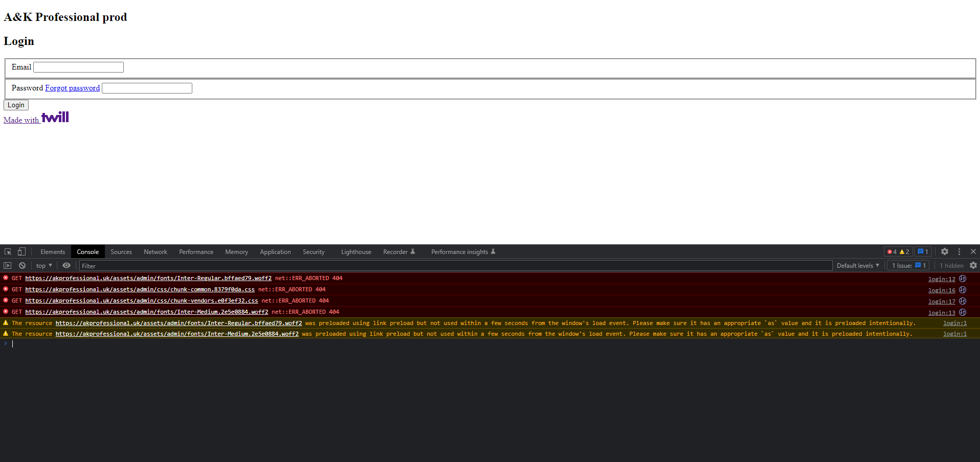Switch to the Memory tab
This screenshot has height=462, width=980.
(x=236, y=252)
